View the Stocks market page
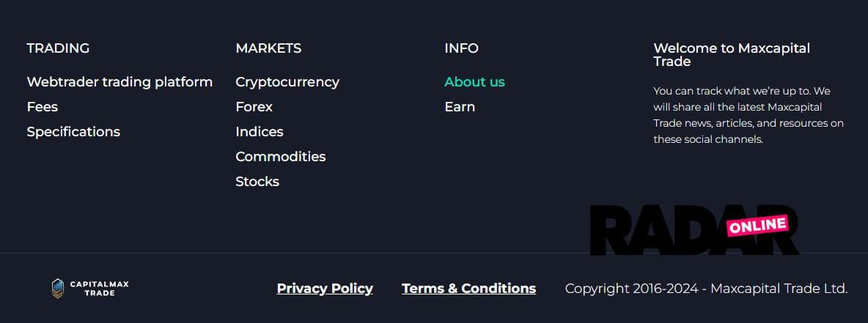This screenshot has height=323, width=868. tap(257, 182)
